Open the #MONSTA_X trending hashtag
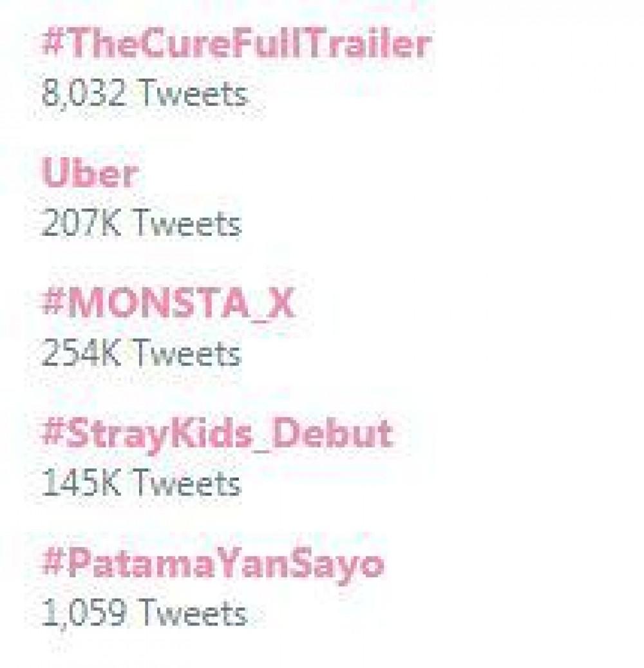The height and width of the screenshot is (668, 644). (x=167, y=304)
